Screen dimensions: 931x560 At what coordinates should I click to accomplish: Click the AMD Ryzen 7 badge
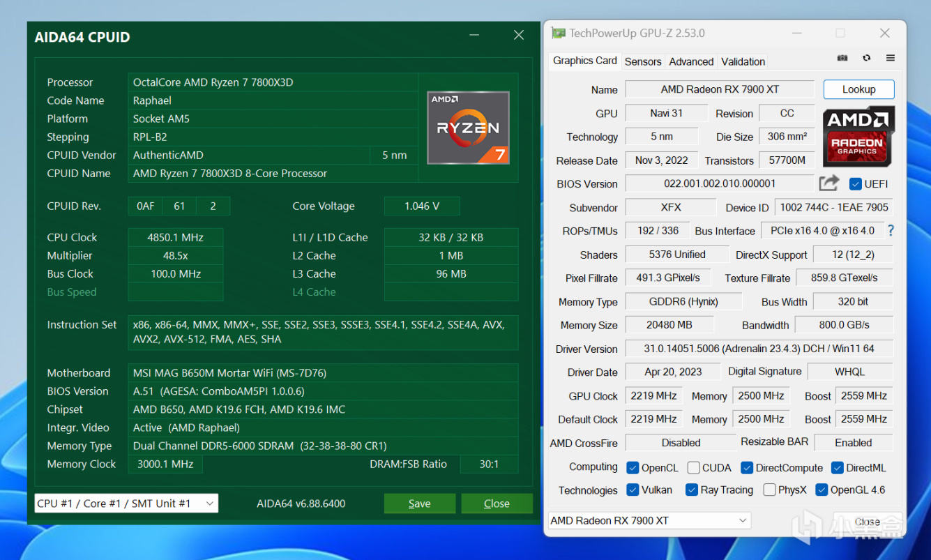[x=468, y=128]
